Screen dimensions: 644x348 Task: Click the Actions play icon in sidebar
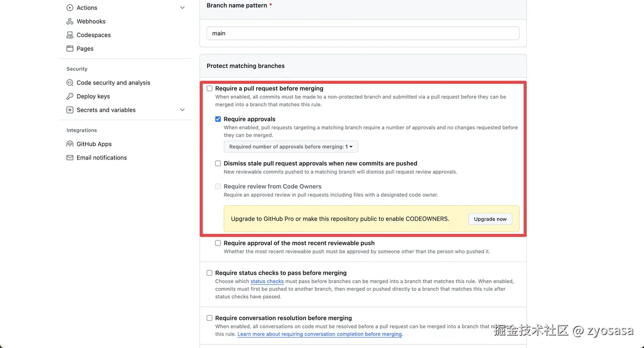[x=70, y=8]
